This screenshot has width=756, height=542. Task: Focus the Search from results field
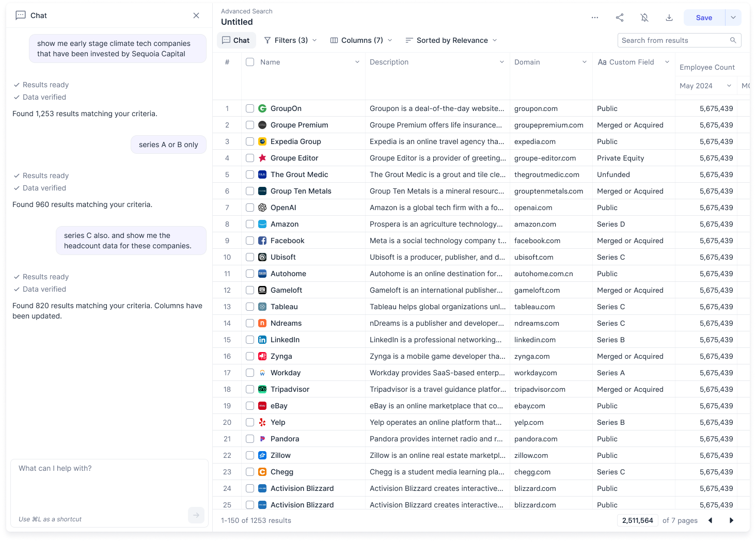(x=680, y=40)
